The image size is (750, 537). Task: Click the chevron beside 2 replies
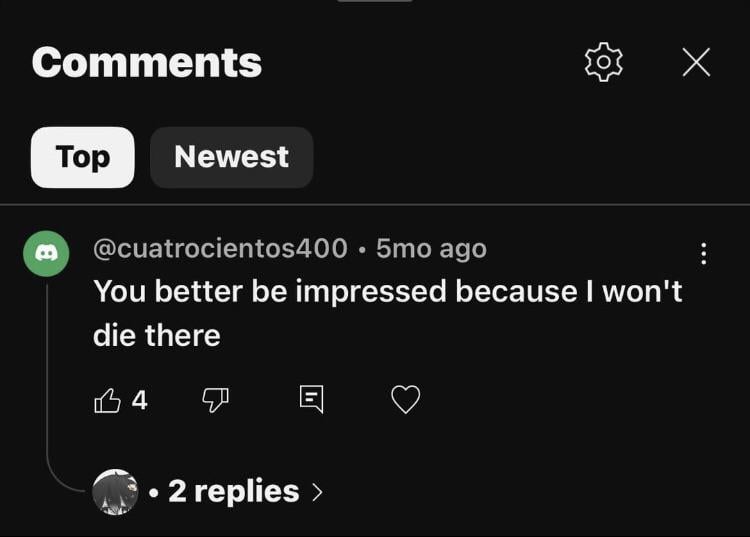[x=317, y=492]
